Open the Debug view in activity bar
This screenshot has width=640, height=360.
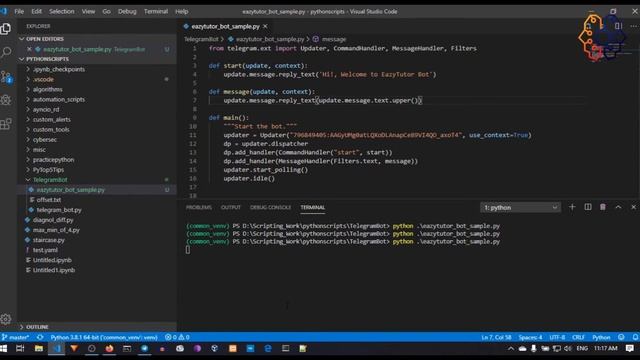click(x=6, y=100)
